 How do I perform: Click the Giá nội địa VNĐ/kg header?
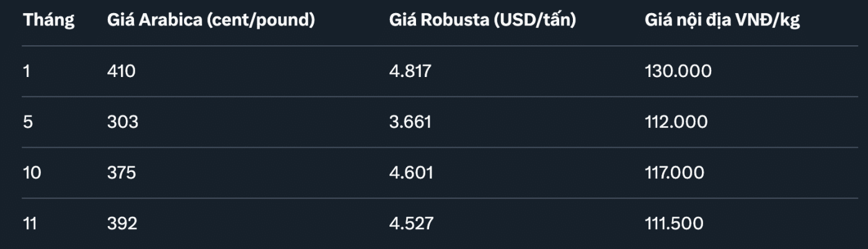point(722,20)
